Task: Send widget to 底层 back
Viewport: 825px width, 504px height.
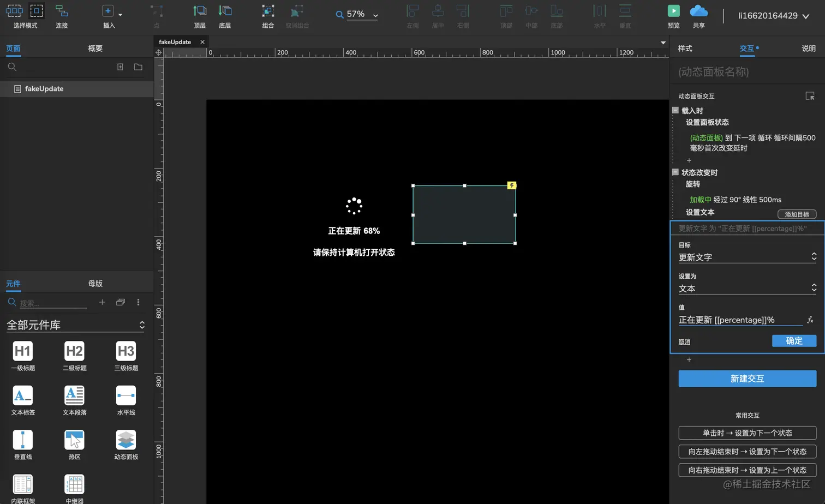Action: click(225, 16)
